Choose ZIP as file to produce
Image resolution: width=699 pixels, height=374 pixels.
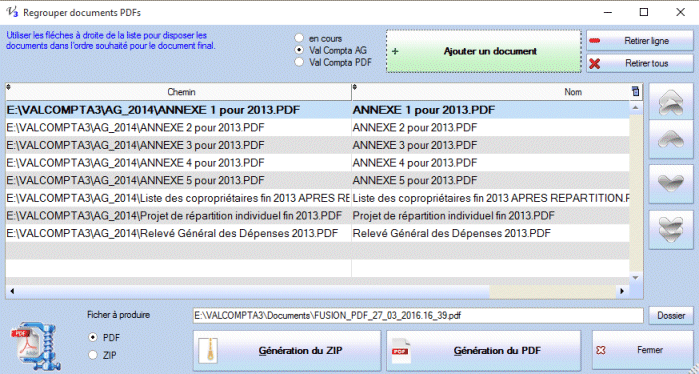coord(93,355)
